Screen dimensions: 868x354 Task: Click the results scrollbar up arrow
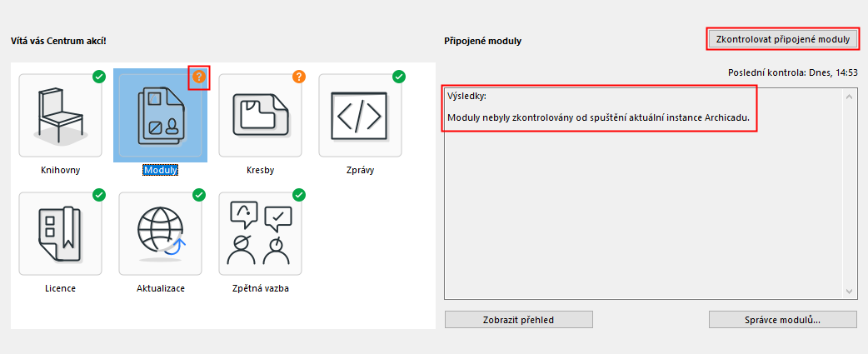point(850,97)
